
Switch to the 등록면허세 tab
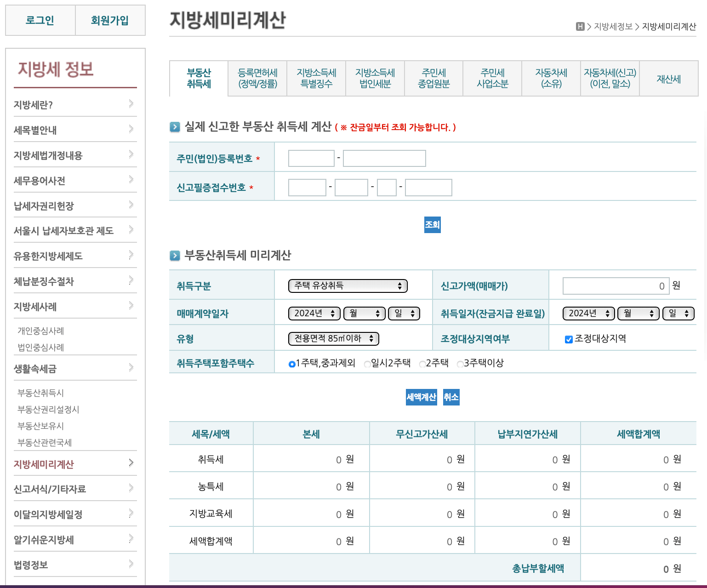click(257, 79)
